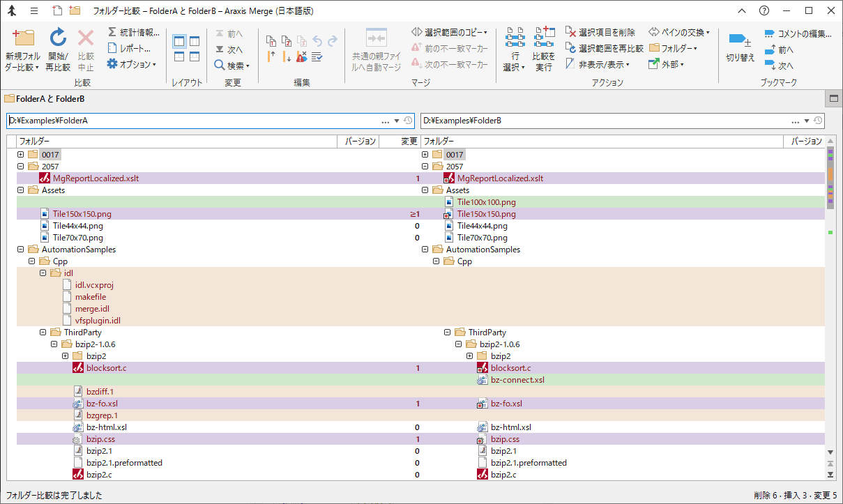Open 選択範囲のコピー dropdown
843x504 pixels.
pos(450,32)
